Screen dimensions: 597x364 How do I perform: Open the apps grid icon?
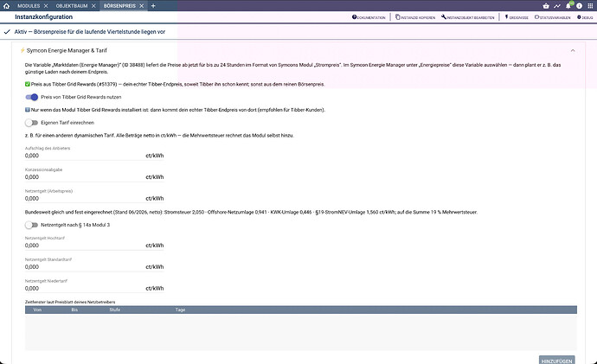(590, 6)
